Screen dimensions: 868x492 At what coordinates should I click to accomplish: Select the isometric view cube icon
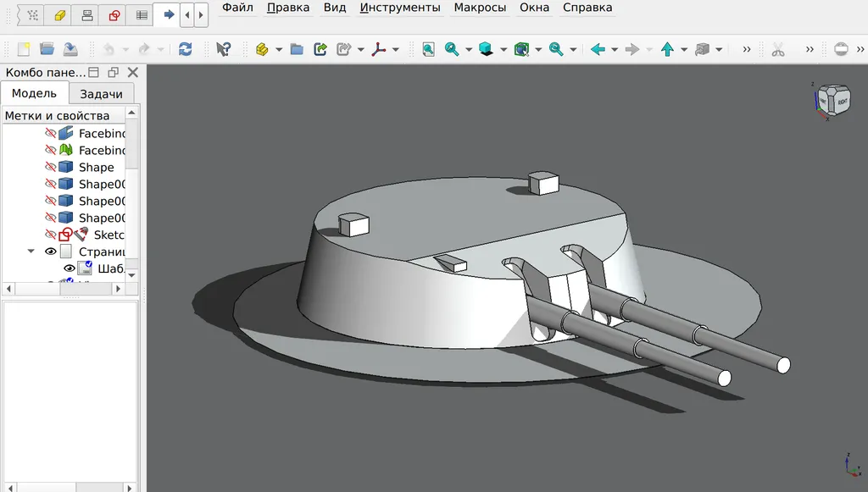485,49
